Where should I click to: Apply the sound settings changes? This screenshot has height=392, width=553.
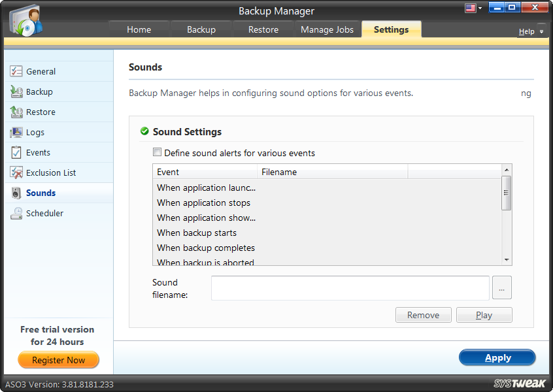pos(497,357)
